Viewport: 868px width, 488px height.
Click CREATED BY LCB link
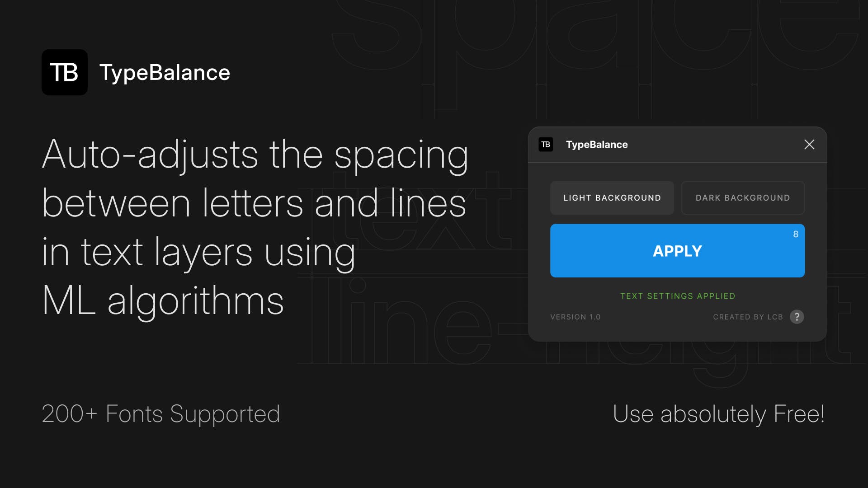point(748,316)
